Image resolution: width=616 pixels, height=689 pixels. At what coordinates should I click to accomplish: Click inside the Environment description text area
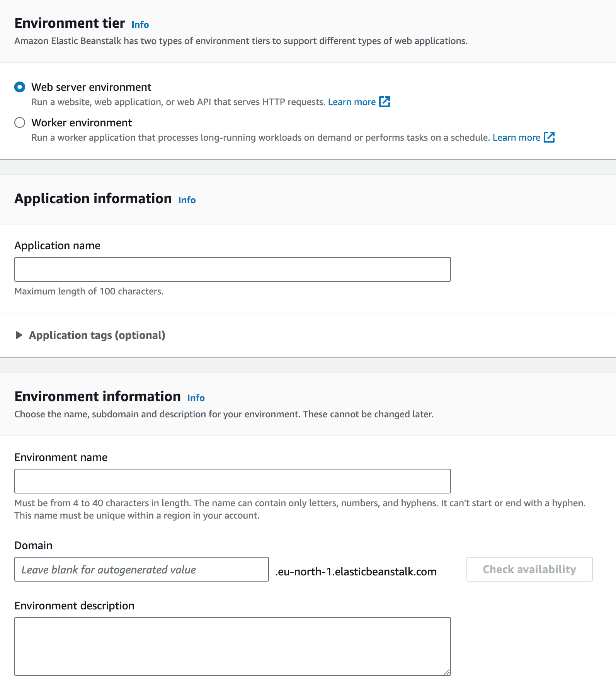tap(232, 645)
